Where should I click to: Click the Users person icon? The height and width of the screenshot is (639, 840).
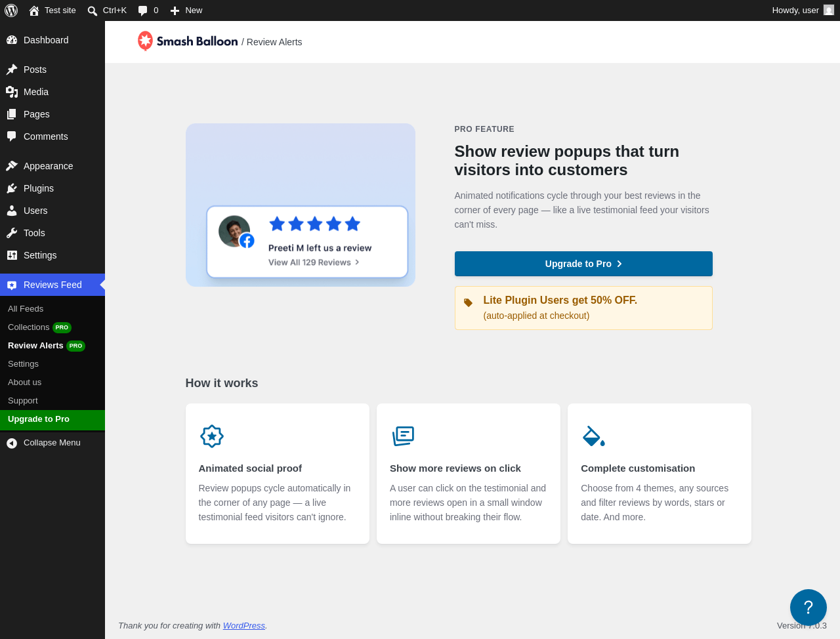(x=12, y=211)
